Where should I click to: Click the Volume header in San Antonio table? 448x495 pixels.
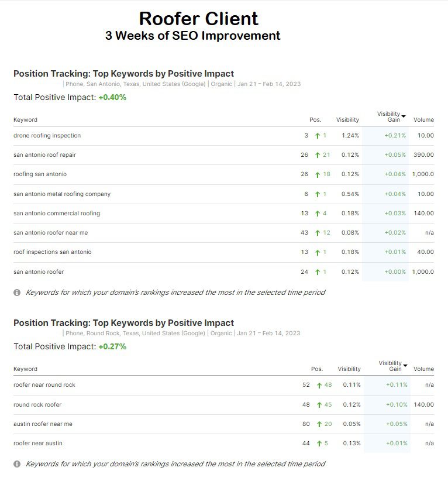pos(423,120)
